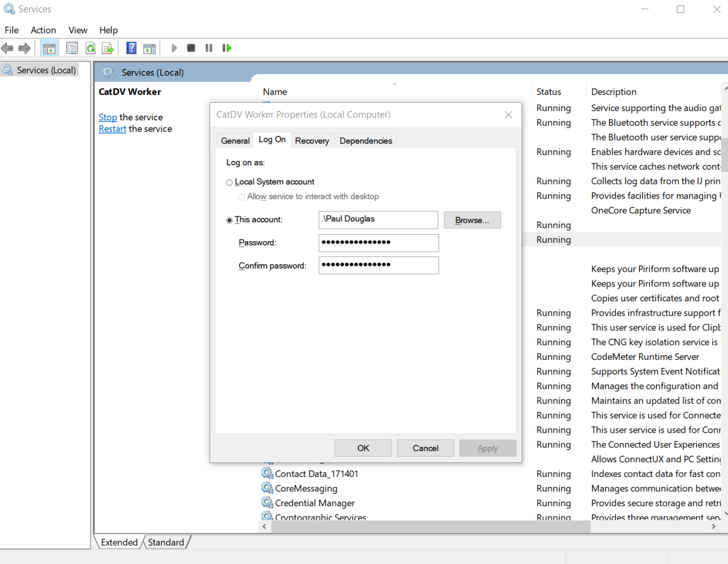Check Allow service to interact with desktop
The height and width of the screenshot is (564, 728).
click(x=242, y=197)
